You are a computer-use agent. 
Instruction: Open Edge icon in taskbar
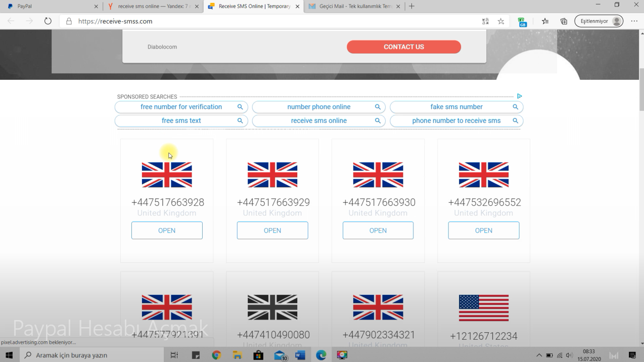(x=321, y=355)
